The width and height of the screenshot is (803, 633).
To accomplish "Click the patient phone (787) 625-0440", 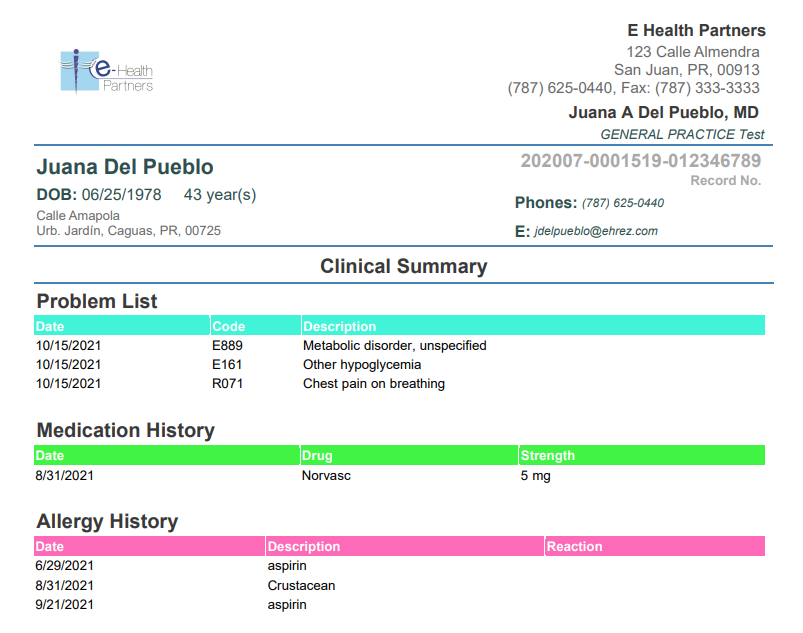I will pos(623,203).
